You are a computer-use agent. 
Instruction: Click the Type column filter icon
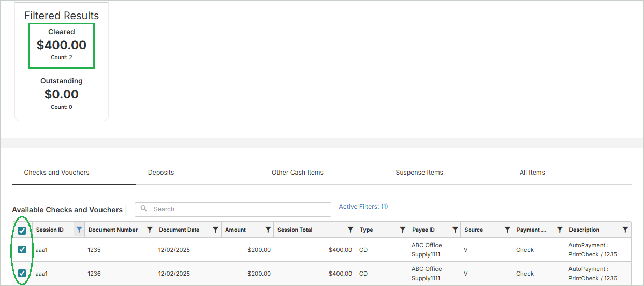[x=403, y=230]
